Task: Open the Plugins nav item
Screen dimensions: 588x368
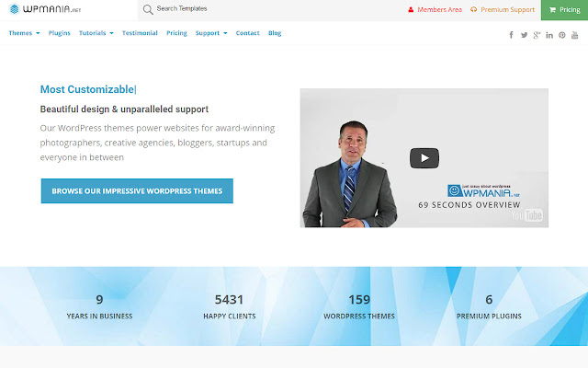Action: pos(59,33)
